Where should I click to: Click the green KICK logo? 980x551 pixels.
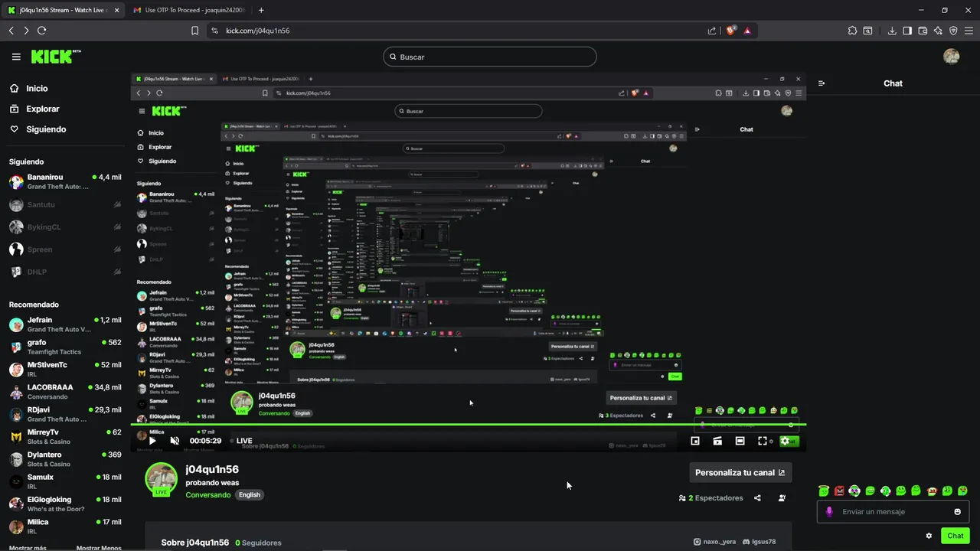pos(53,57)
